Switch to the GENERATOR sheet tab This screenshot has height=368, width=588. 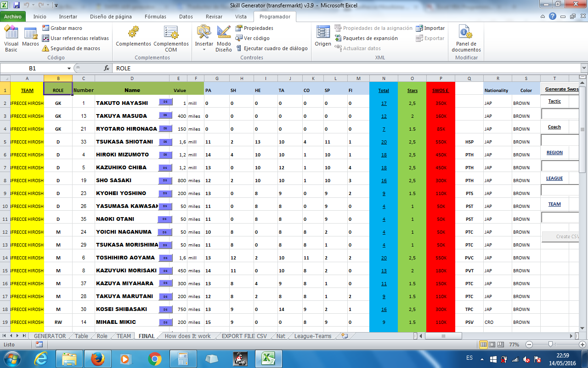(x=50, y=336)
